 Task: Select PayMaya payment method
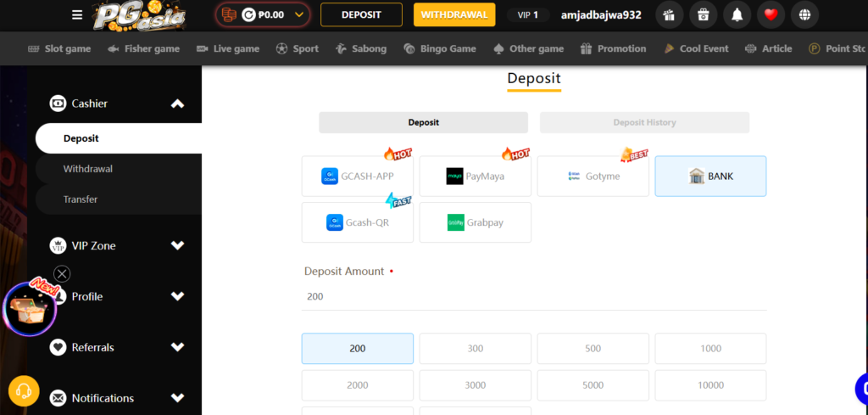[475, 177]
